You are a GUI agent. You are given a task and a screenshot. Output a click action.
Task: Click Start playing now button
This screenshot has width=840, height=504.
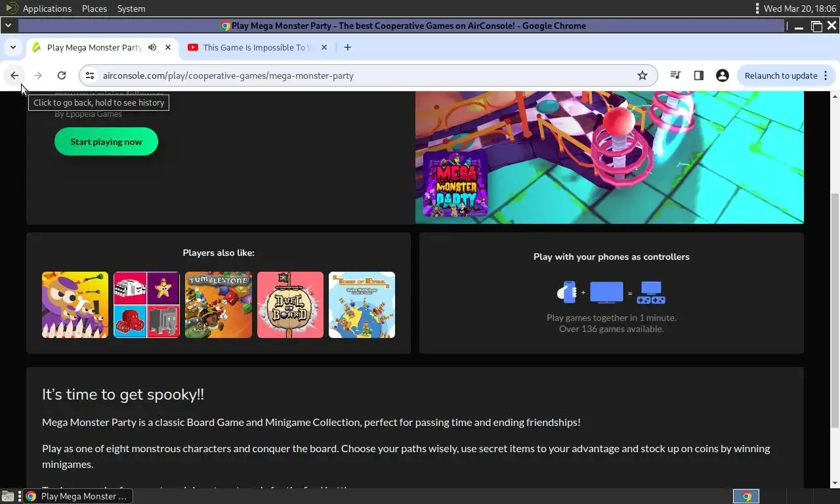106,142
